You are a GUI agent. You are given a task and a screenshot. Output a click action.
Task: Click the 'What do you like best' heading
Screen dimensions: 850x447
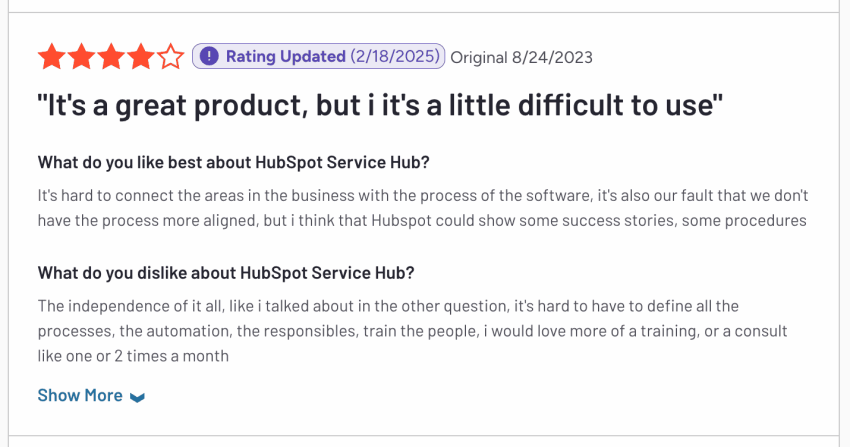[234, 162]
